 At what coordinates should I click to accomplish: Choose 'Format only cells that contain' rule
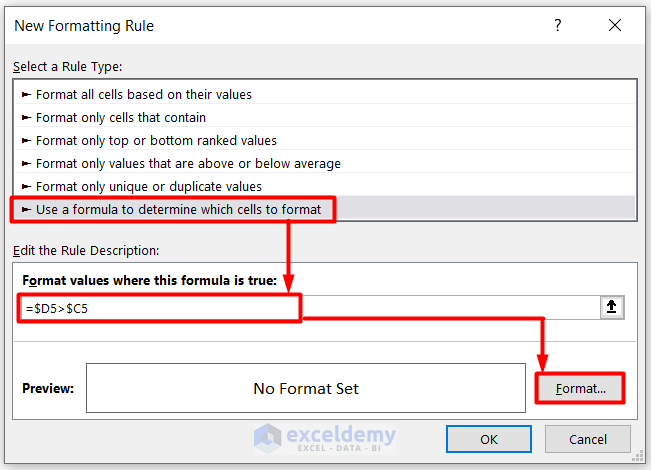click(120, 117)
